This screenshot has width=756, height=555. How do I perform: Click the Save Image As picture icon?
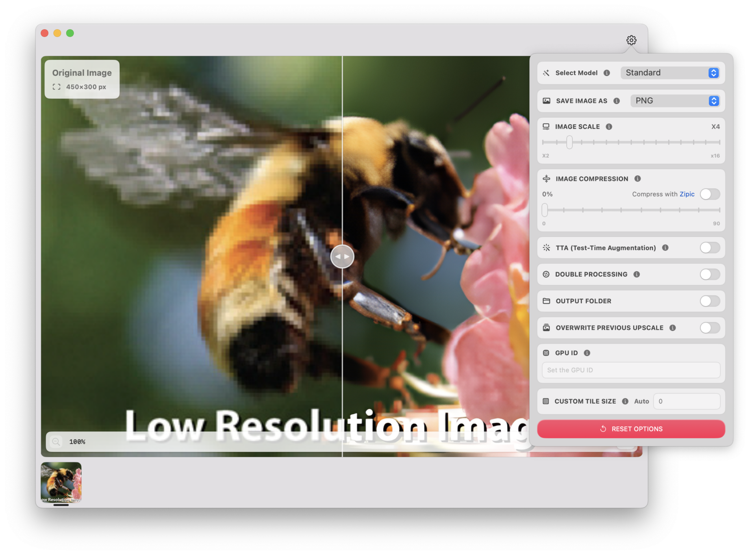(x=546, y=101)
